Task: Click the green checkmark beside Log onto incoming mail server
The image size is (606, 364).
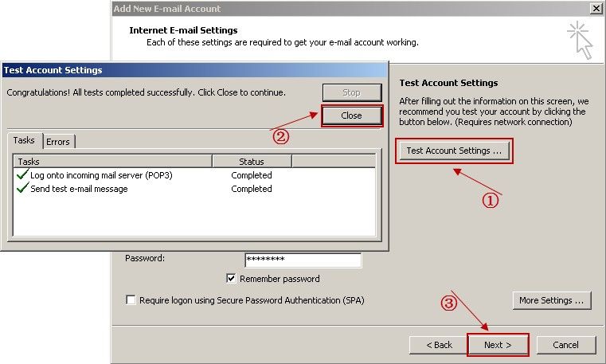Action: coord(22,175)
